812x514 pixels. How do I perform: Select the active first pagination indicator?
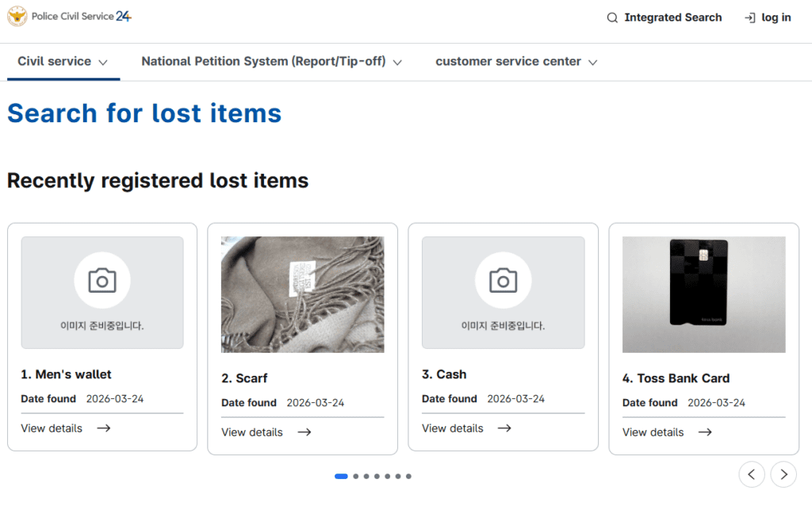[x=341, y=477]
